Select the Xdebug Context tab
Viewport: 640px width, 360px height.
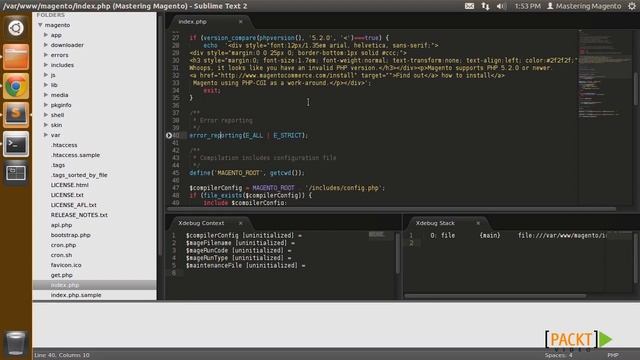(209, 223)
